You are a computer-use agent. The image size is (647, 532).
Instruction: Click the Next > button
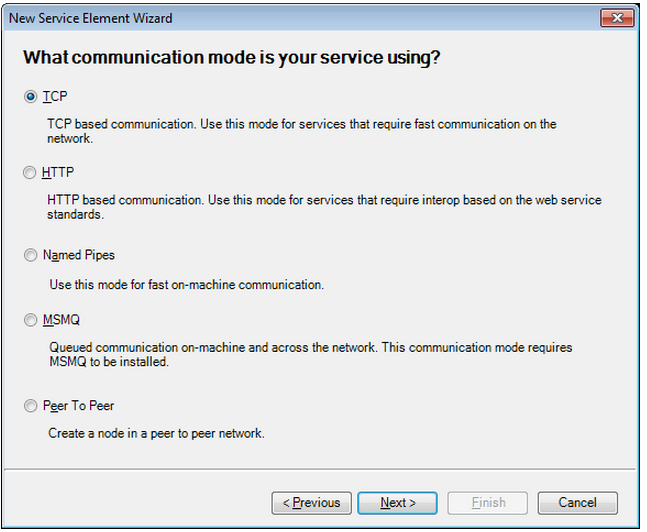397,503
